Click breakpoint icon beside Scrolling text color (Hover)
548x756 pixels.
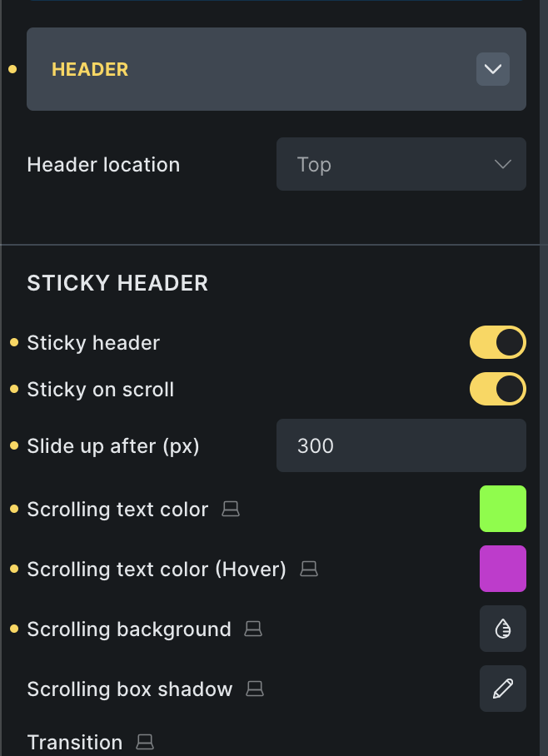pyautogui.click(x=309, y=569)
